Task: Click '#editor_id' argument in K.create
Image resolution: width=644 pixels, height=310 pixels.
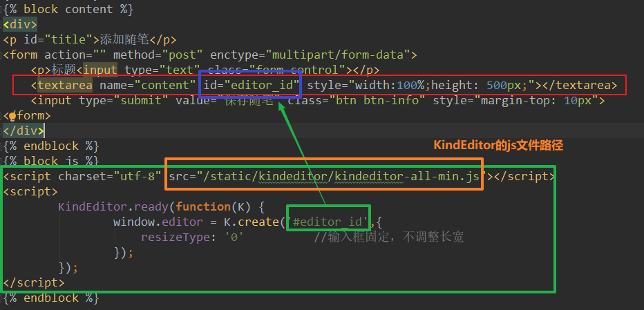Action: [x=328, y=222]
